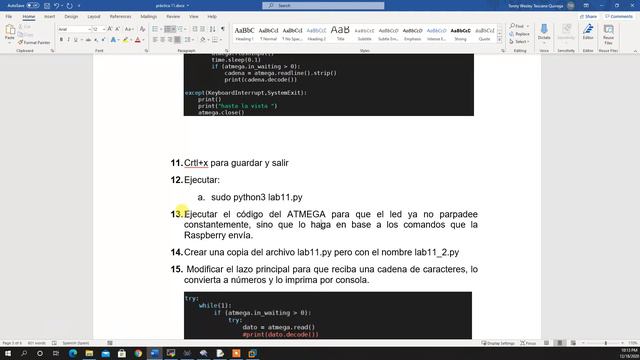Switch to the References tab
The height and width of the screenshot is (360, 640).
point(120,17)
